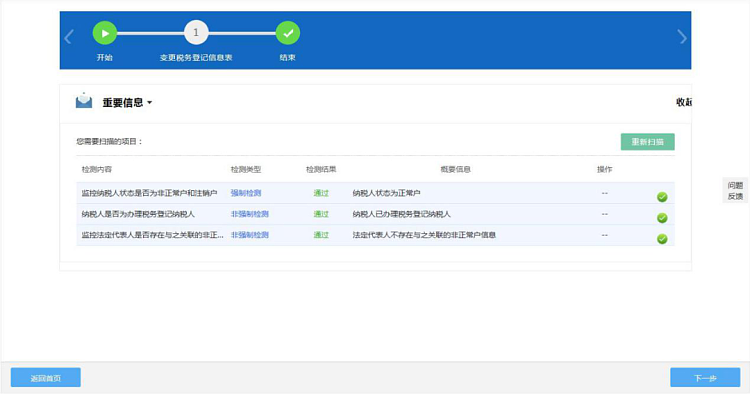Collapse the panel with 收起
The width and height of the screenshot is (750, 394).
coord(684,102)
